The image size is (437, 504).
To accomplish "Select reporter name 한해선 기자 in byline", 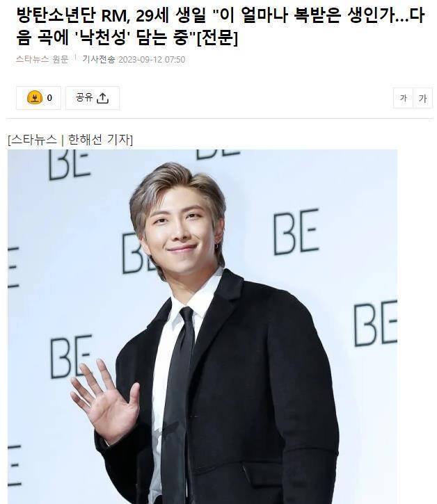I will click(99, 140).
